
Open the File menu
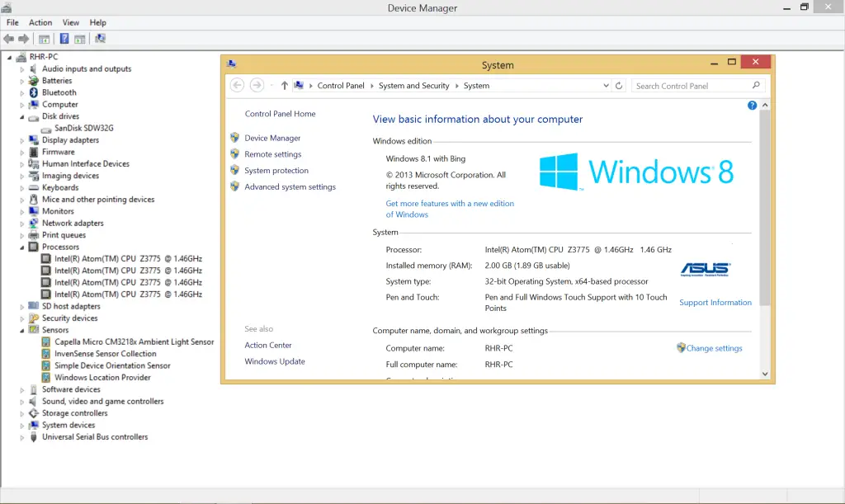[12, 22]
